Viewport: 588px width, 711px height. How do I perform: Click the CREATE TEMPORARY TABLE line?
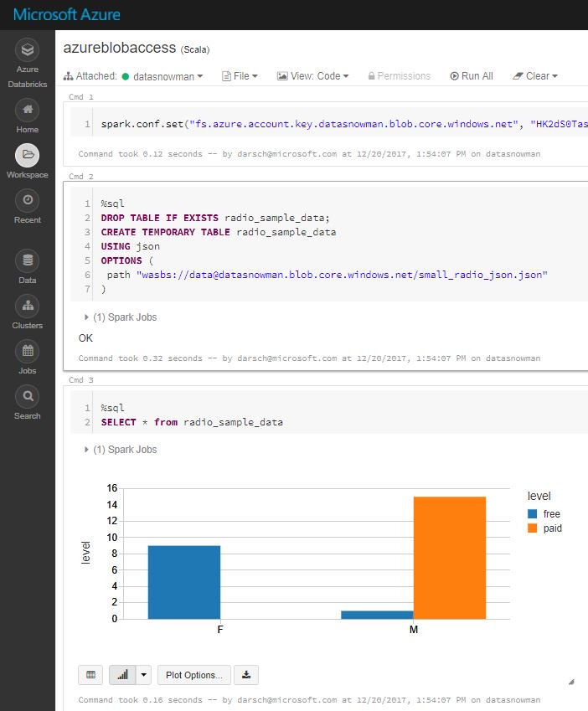tap(219, 232)
